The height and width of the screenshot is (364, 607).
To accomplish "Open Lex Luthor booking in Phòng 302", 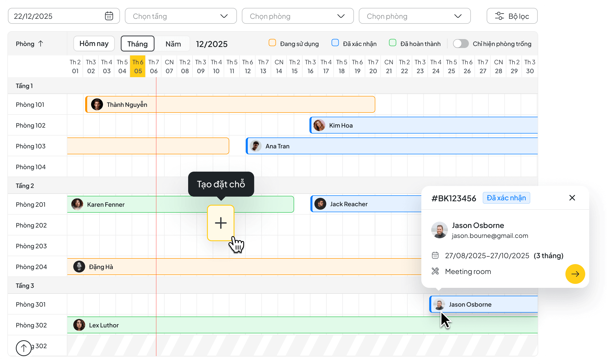I will 303,325.
